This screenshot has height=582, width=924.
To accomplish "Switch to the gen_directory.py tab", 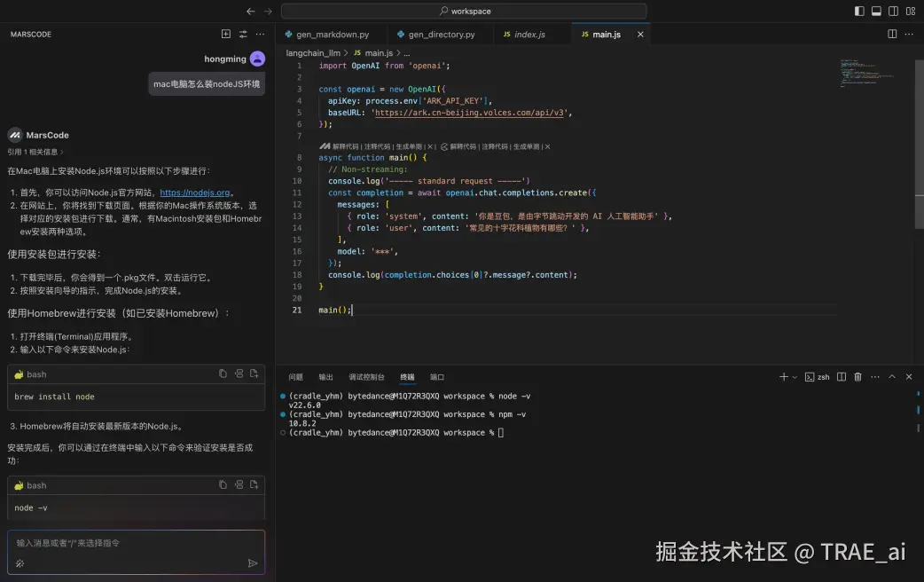I will [442, 35].
